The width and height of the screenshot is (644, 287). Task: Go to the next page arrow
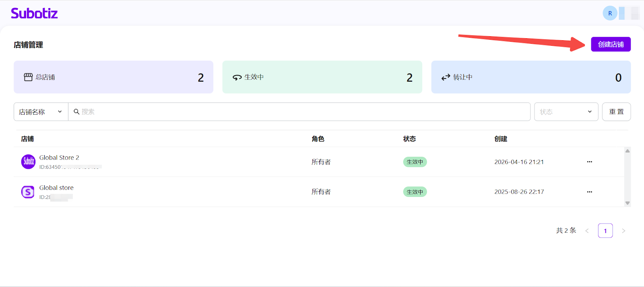tap(623, 231)
